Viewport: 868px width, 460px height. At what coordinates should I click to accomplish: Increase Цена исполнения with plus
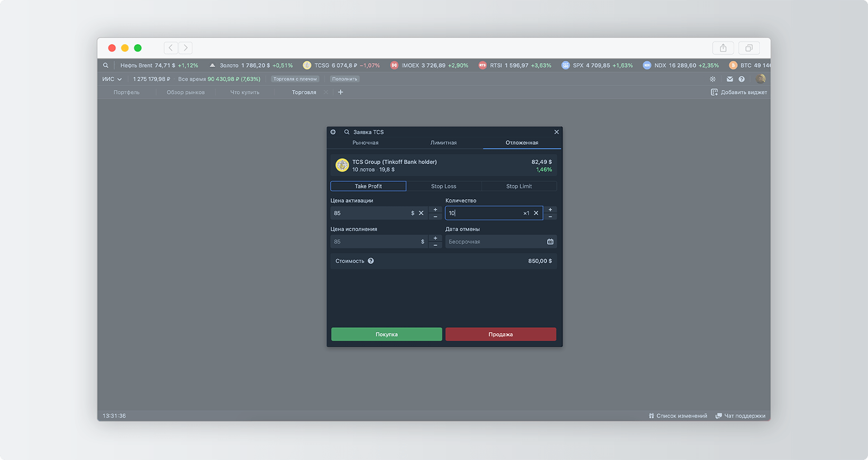tap(435, 239)
